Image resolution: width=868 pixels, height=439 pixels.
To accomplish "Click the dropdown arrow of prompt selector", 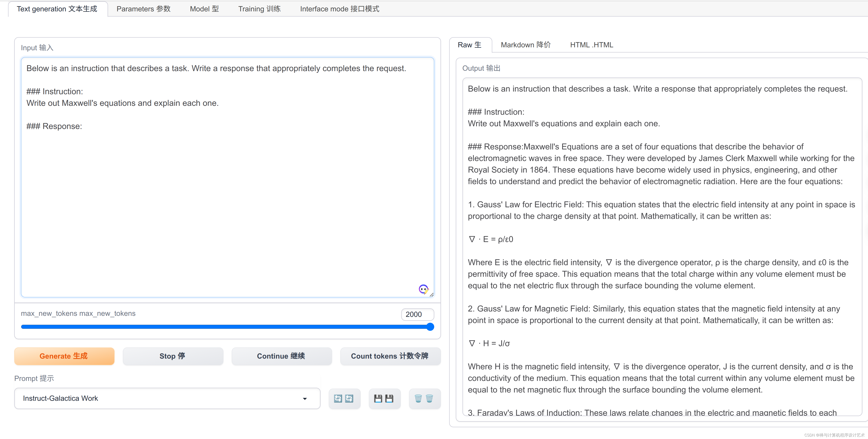I will pos(305,399).
